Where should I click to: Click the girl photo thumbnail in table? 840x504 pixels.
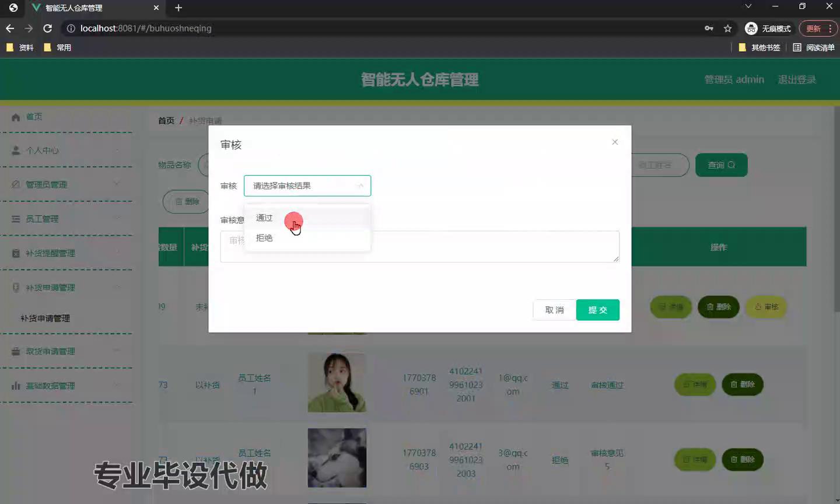(337, 383)
